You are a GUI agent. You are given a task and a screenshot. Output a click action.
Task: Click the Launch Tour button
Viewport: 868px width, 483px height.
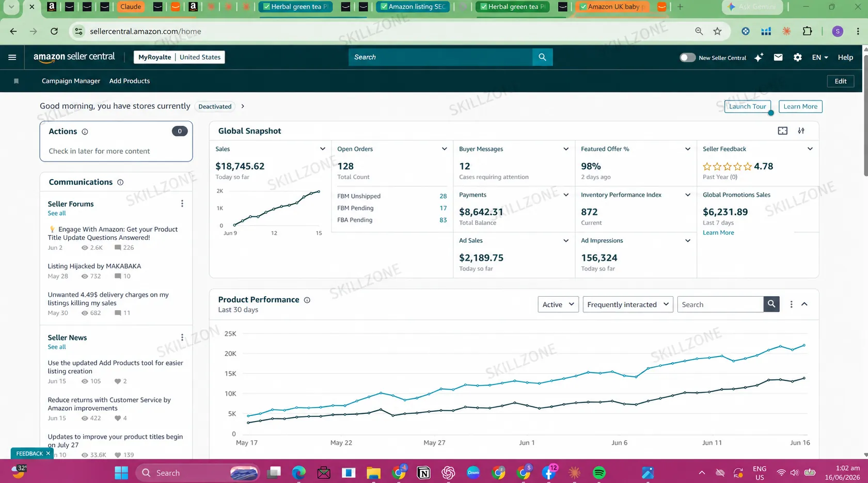tap(747, 106)
